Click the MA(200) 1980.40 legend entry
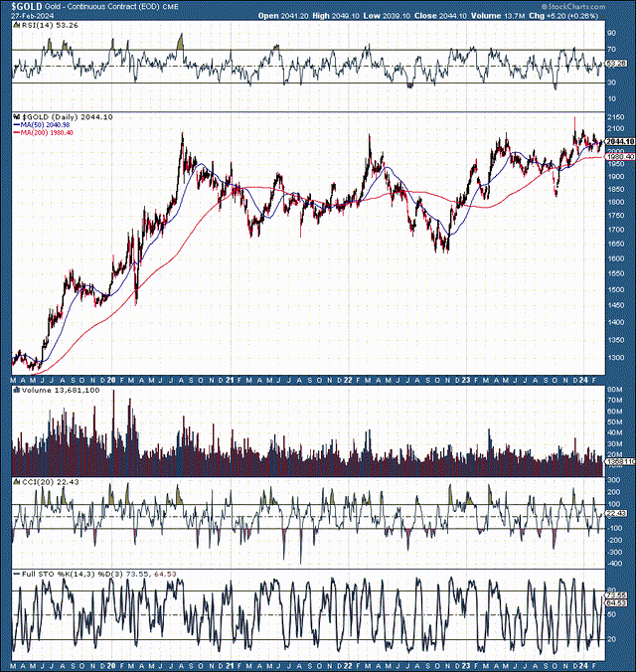The image size is (636, 672). pos(47,133)
